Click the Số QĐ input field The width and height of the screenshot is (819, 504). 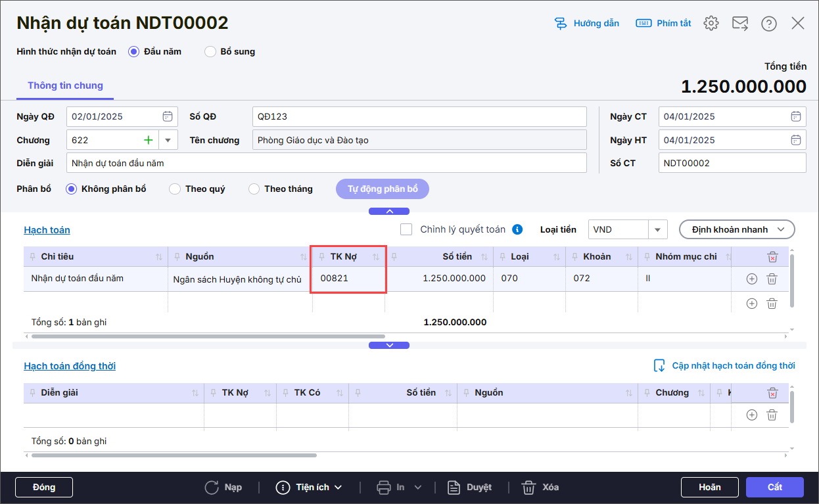pyautogui.click(x=419, y=116)
